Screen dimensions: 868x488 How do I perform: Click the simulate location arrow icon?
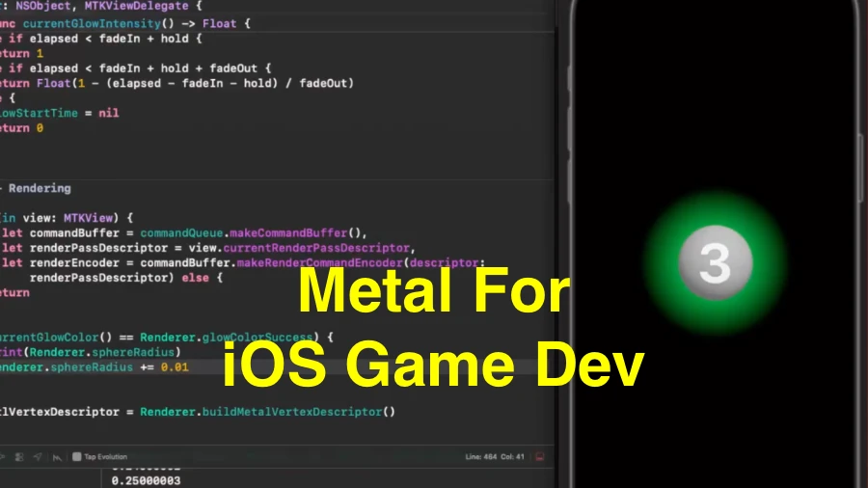[38, 457]
